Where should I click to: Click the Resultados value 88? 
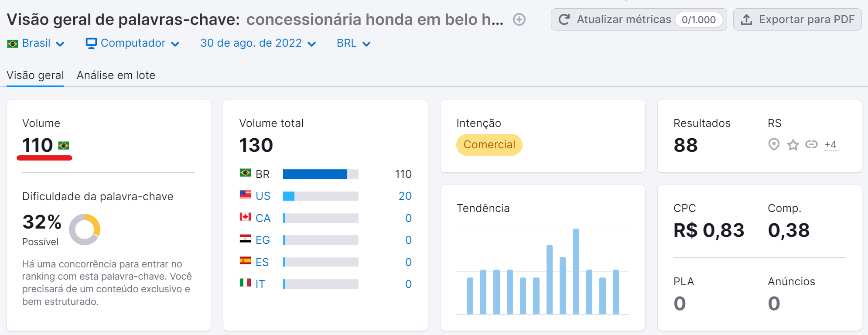coord(686,145)
